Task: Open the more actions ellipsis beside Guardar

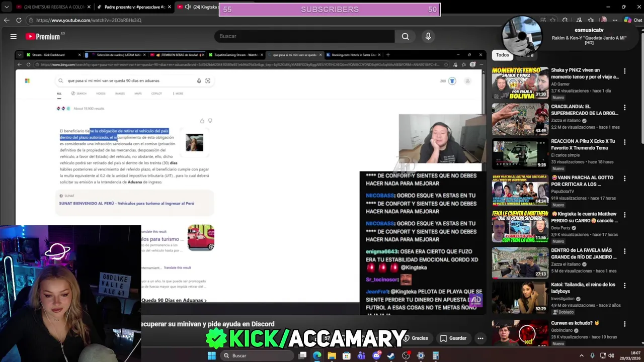Action: click(x=480, y=338)
